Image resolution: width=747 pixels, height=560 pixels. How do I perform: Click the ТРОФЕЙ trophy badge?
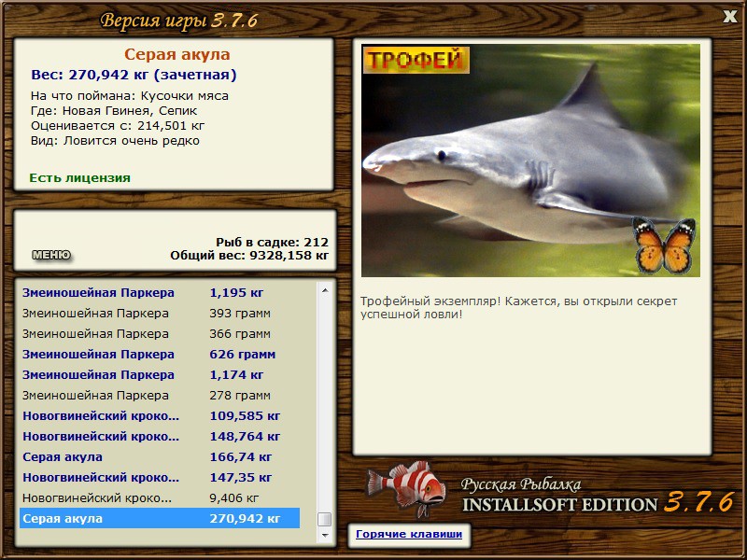(x=416, y=60)
